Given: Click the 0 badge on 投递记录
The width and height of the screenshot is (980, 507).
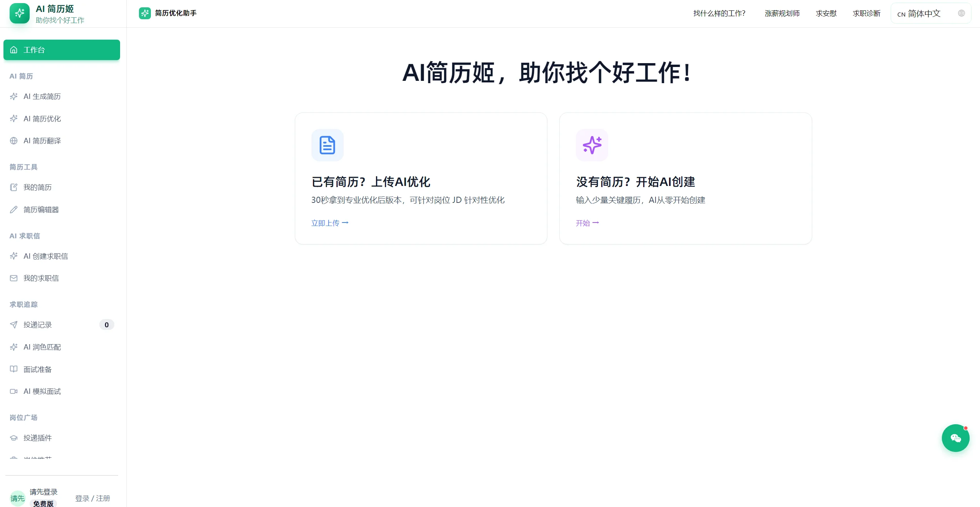Looking at the screenshot, I should 107,325.
